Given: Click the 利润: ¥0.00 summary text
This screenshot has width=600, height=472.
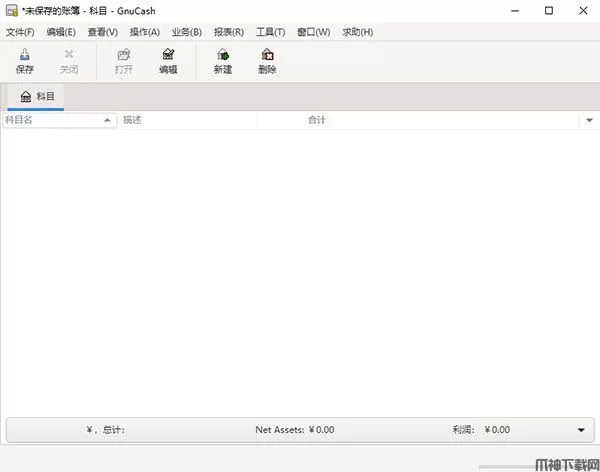Looking at the screenshot, I should 481,430.
